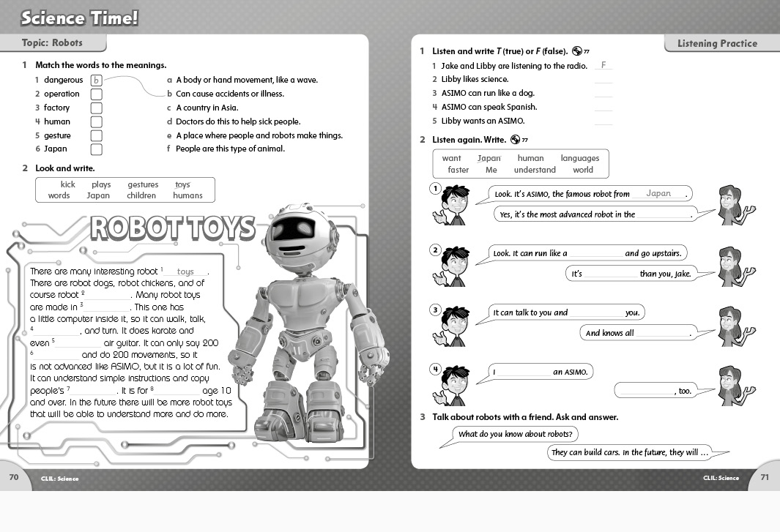Click the circled number 4 beside Jake
Screen dimensions: 780x532
[x=435, y=369]
